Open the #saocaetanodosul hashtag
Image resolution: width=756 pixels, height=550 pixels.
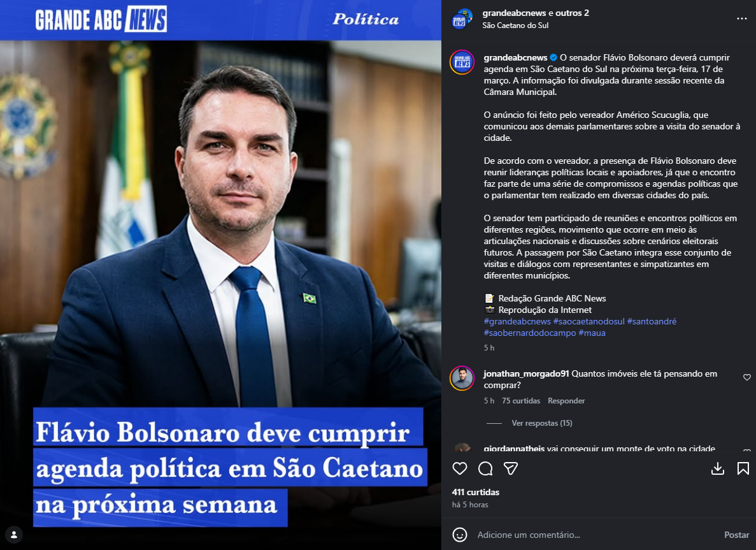[588, 321]
